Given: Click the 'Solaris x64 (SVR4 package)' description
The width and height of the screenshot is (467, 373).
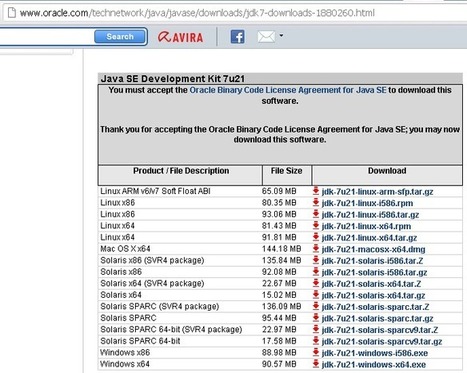Looking at the screenshot, I should [152, 283].
